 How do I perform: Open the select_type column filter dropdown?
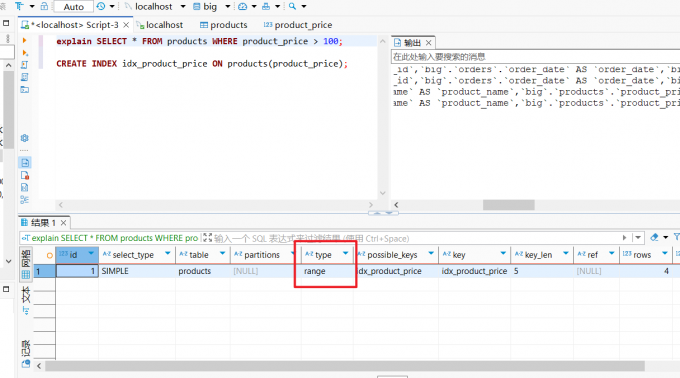tap(167, 254)
